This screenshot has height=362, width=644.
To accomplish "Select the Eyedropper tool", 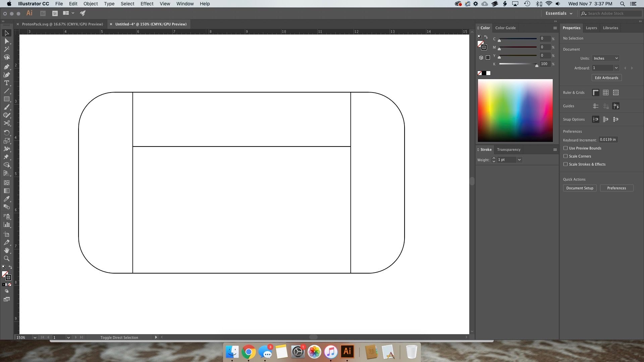I will (x=7, y=199).
